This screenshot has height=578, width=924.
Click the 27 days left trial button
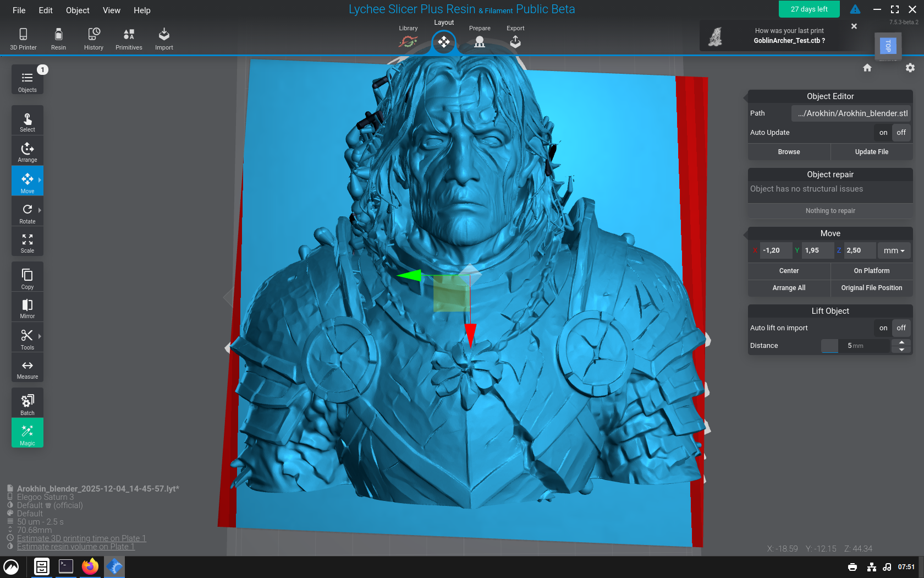[809, 9]
